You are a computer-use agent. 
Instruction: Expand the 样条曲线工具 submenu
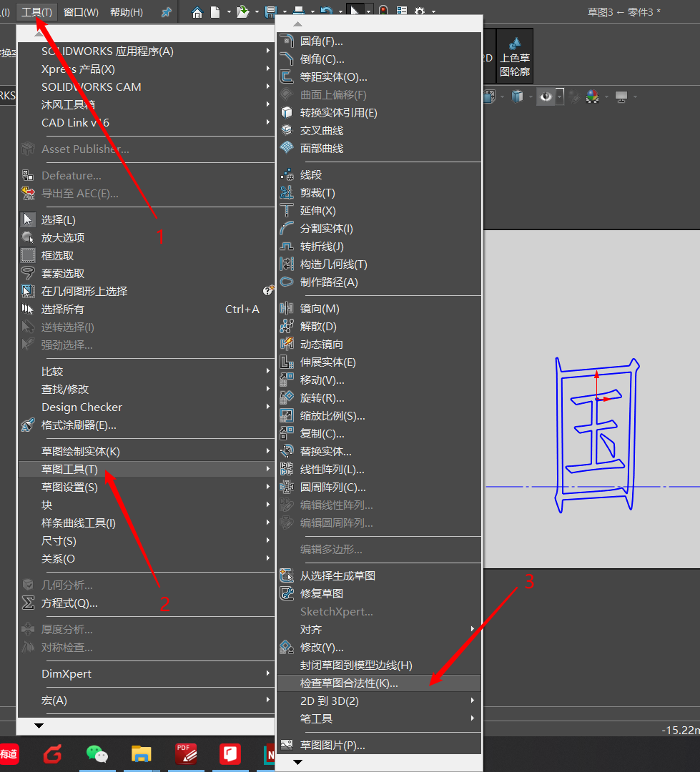tap(146, 523)
